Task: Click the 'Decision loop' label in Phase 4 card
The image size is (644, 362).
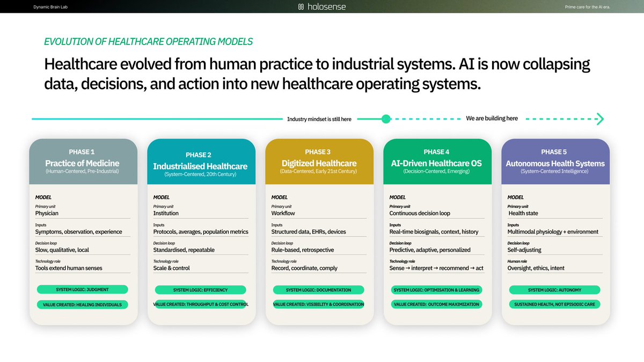Action: click(400, 243)
